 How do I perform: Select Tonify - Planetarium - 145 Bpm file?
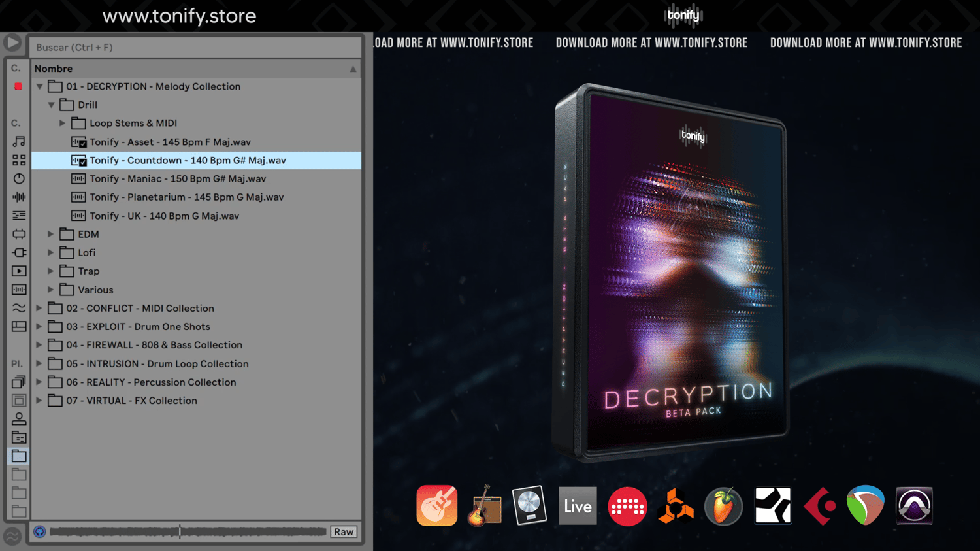tap(196, 197)
